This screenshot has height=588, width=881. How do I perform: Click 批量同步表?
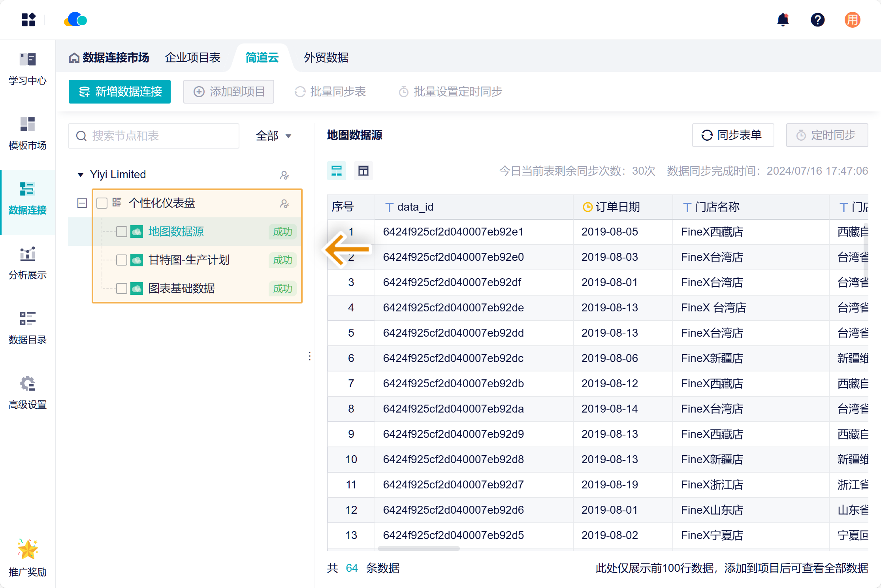[x=330, y=92]
